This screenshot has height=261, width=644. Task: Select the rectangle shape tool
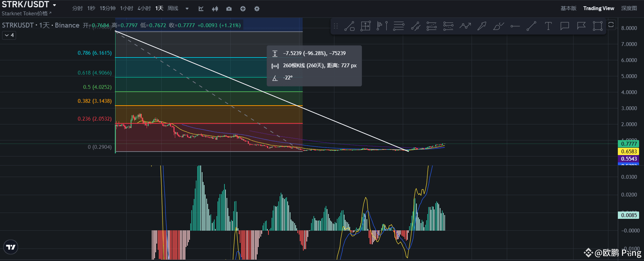(598, 26)
